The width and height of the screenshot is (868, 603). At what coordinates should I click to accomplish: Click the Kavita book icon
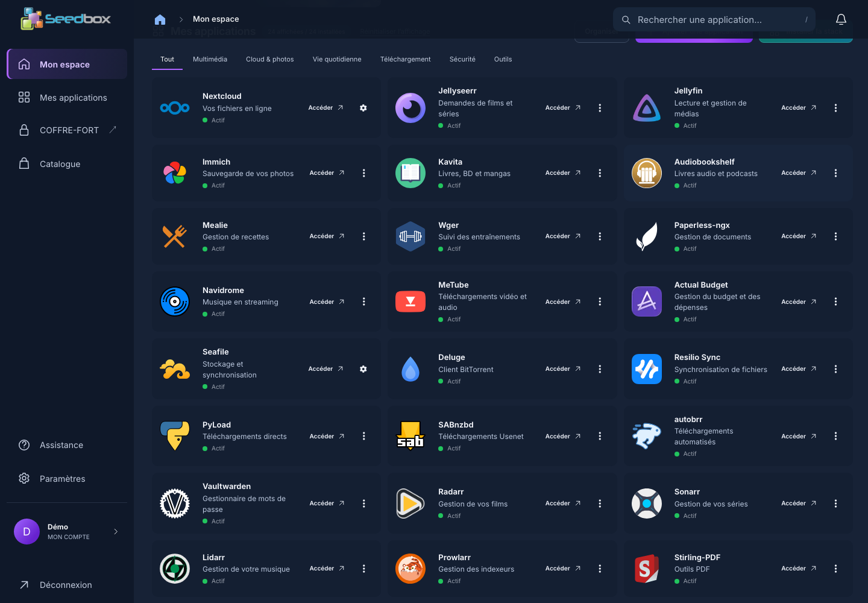pyautogui.click(x=410, y=173)
